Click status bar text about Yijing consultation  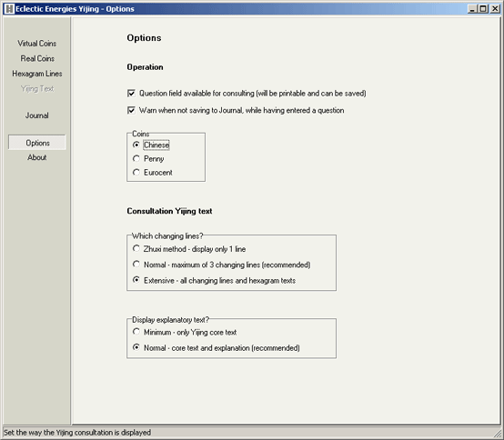point(77,433)
